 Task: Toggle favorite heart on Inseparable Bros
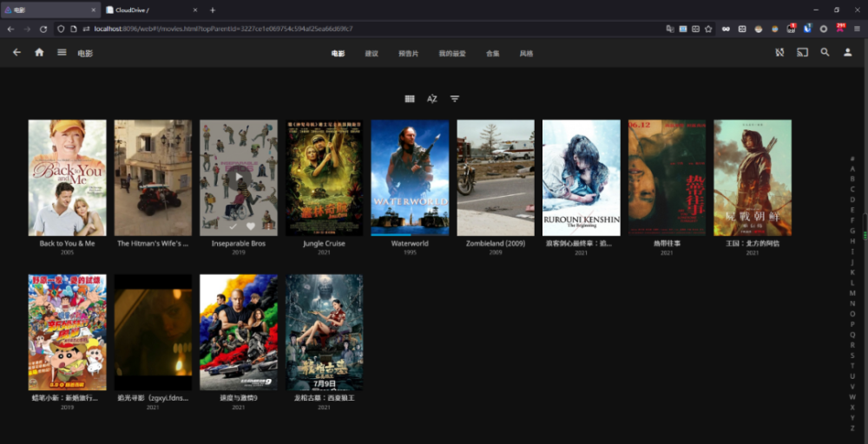coord(250,225)
